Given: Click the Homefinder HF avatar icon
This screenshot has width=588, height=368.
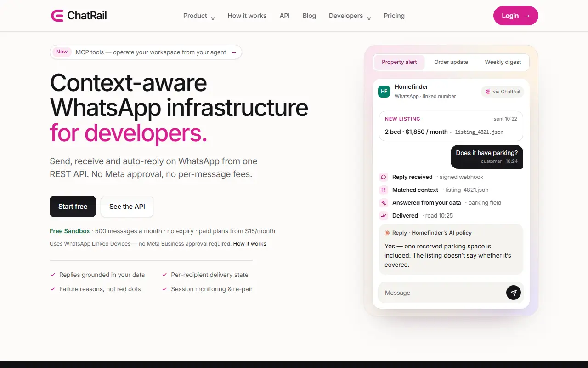Looking at the screenshot, I should pyautogui.click(x=384, y=92).
